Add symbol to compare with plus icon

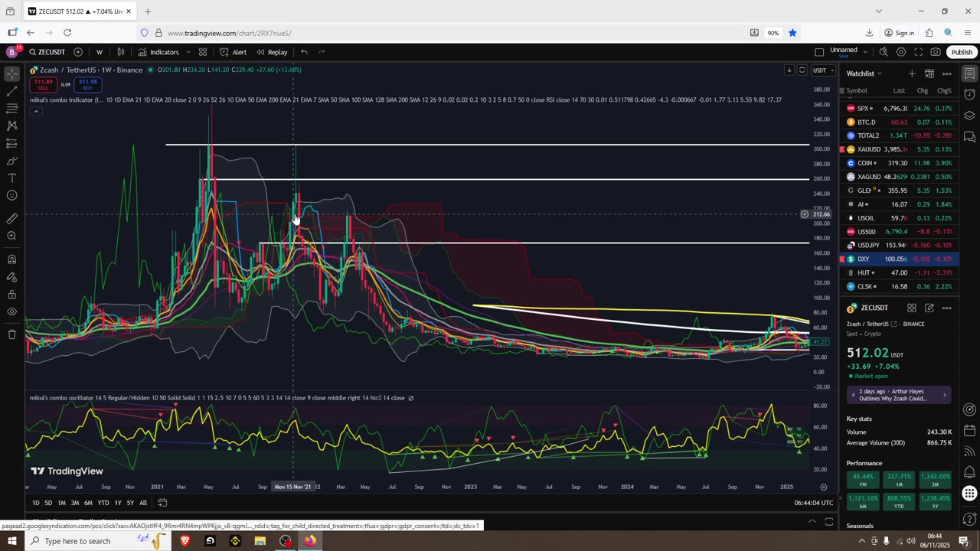tap(78, 52)
